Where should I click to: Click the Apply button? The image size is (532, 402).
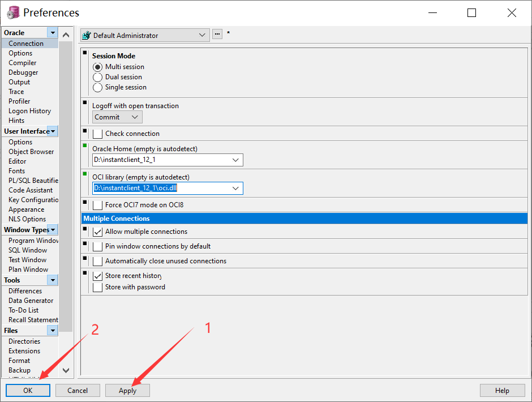pyautogui.click(x=127, y=391)
